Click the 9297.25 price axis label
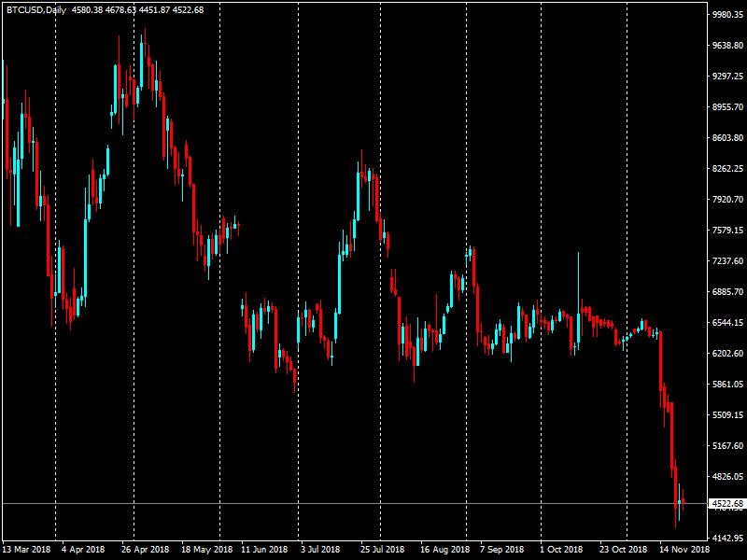 click(728, 77)
